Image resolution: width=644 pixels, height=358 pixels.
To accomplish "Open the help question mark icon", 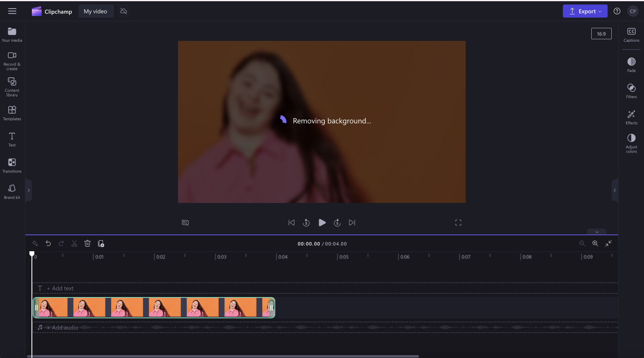I will [x=617, y=11].
